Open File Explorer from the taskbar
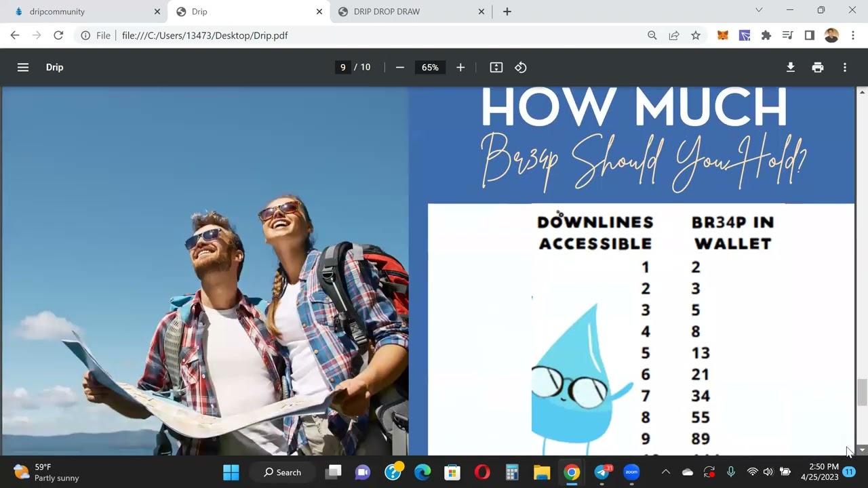 pyautogui.click(x=542, y=472)
